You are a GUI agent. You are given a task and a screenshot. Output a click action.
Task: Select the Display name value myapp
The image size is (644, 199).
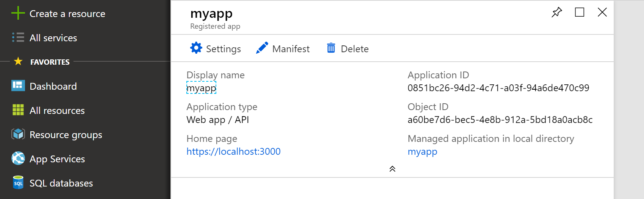pyautogui.click(x=201, y=88)
